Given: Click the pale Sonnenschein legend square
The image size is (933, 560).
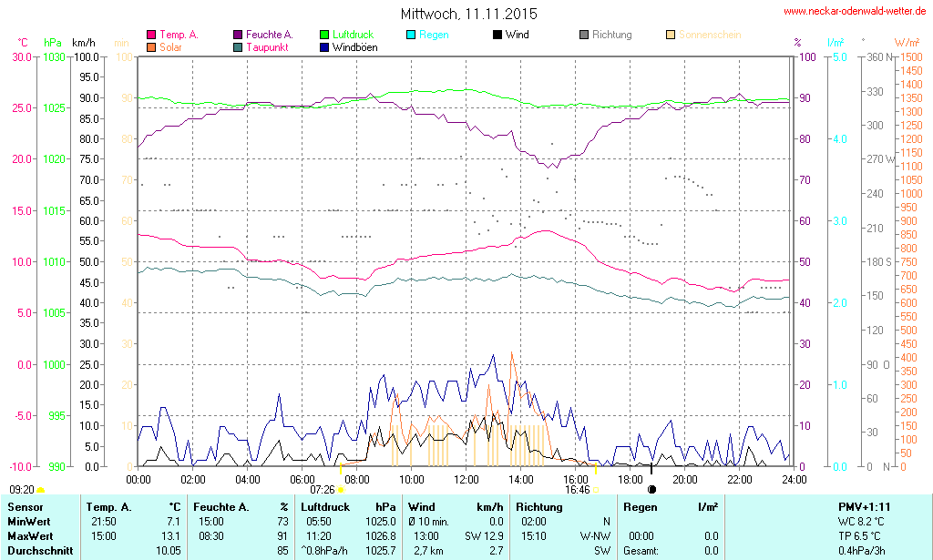Looking at the screenshot, I should tap(671, 36).
